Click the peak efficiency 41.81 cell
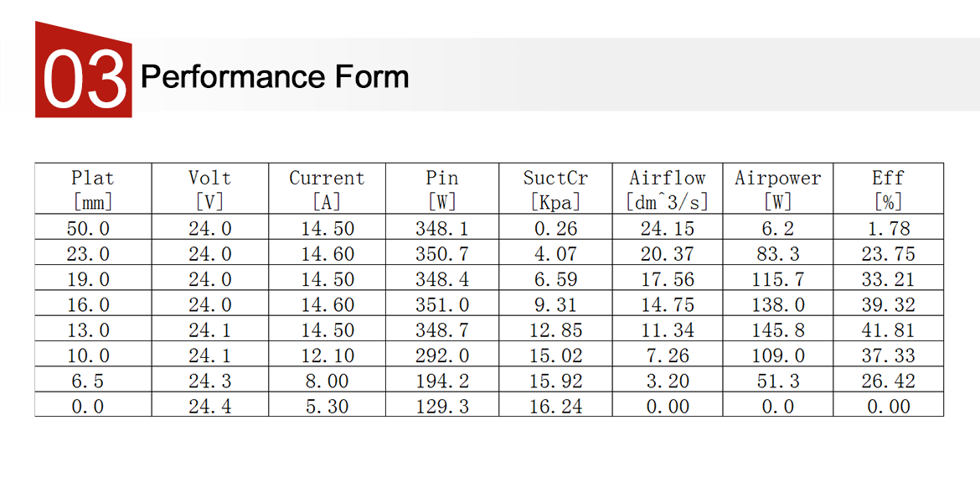980x493 pixels. click(888, 330)
